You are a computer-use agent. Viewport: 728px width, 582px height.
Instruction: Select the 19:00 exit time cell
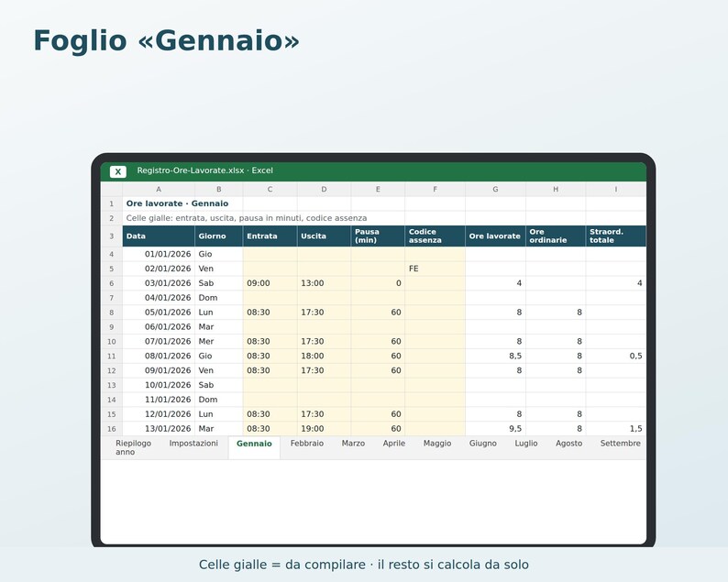[x=324, y=429]
